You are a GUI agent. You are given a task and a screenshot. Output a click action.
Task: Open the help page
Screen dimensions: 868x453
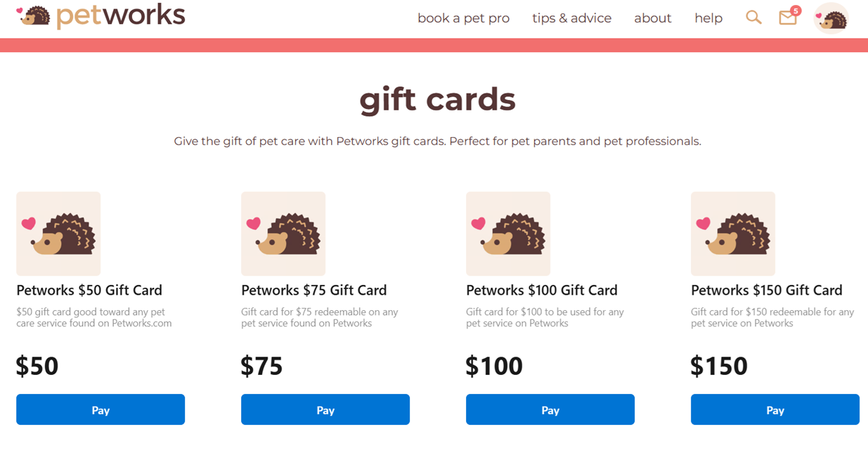(x=708, y=18)
